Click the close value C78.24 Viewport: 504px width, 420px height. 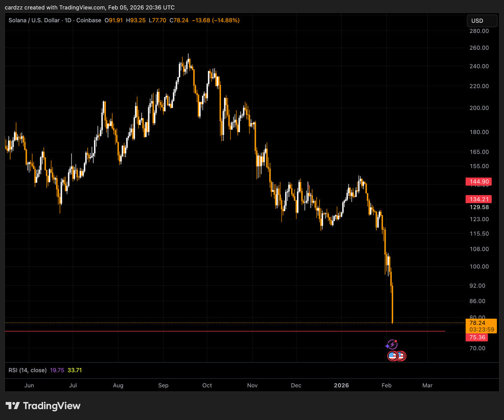[178, 20]
